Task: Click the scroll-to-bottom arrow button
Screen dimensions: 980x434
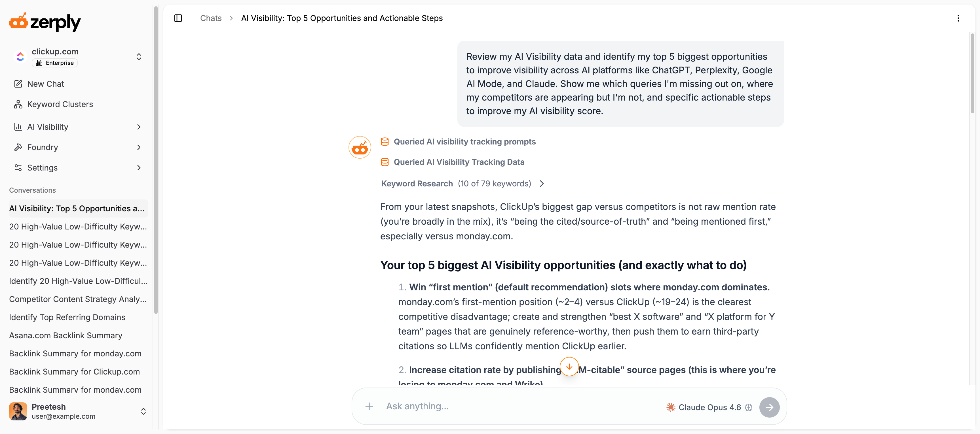Action: [x=569, y=366]
